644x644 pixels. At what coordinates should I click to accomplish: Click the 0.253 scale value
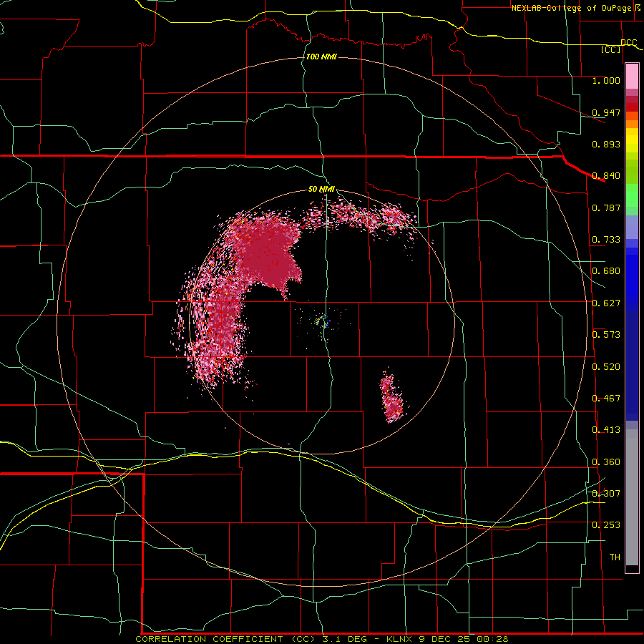606,525
